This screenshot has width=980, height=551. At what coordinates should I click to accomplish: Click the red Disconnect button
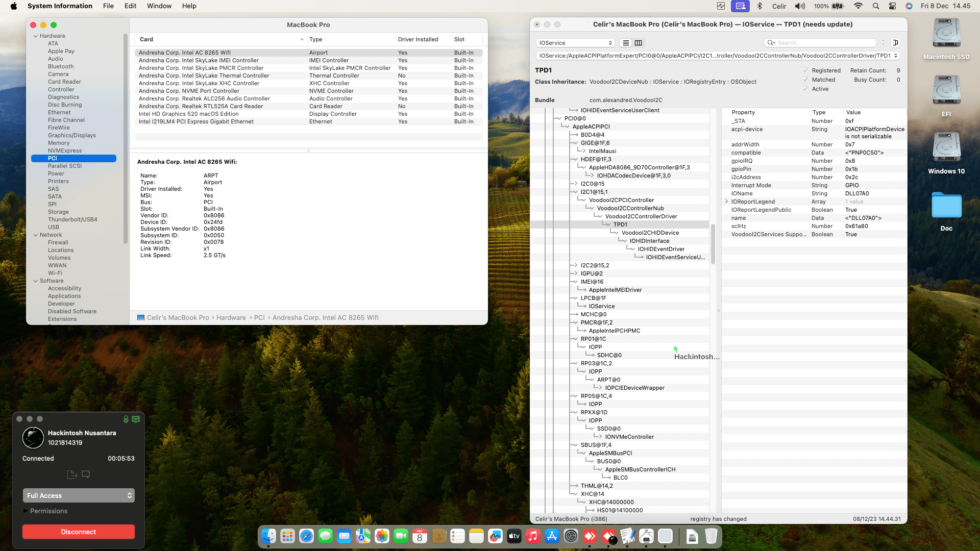(79, 532)
